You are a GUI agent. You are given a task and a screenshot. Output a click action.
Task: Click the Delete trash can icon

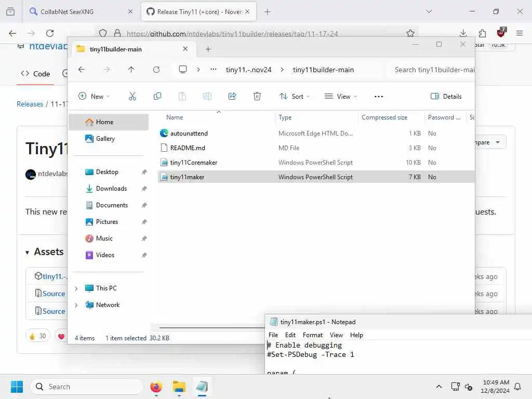coord(257,96)
